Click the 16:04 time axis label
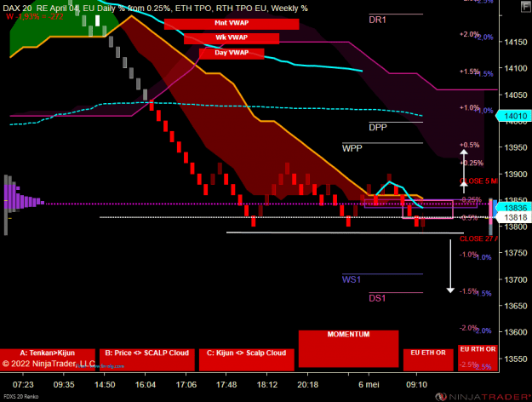532x402 pixels. tap(146, 385)
